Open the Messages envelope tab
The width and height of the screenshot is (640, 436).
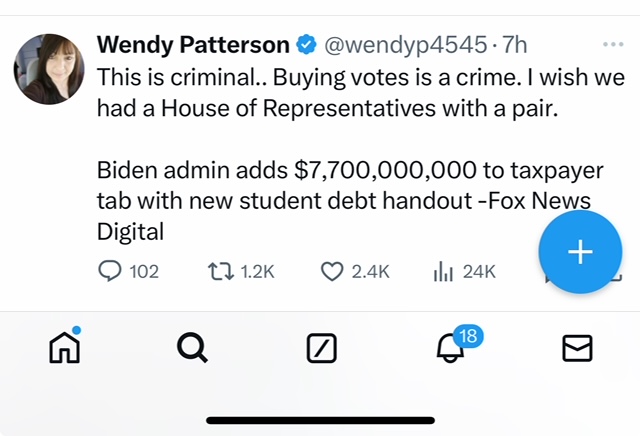point(577,347)
